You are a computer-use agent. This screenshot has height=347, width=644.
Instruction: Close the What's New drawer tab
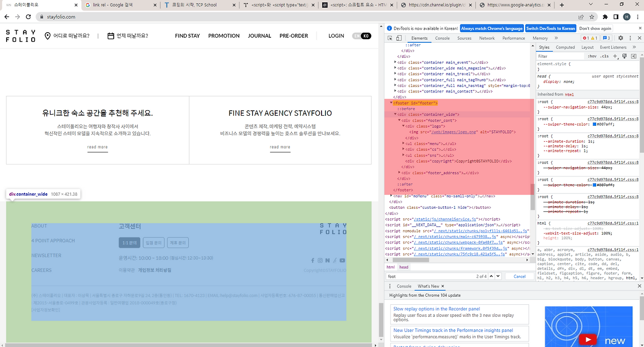pyautogui.click(x=442, y=286)
